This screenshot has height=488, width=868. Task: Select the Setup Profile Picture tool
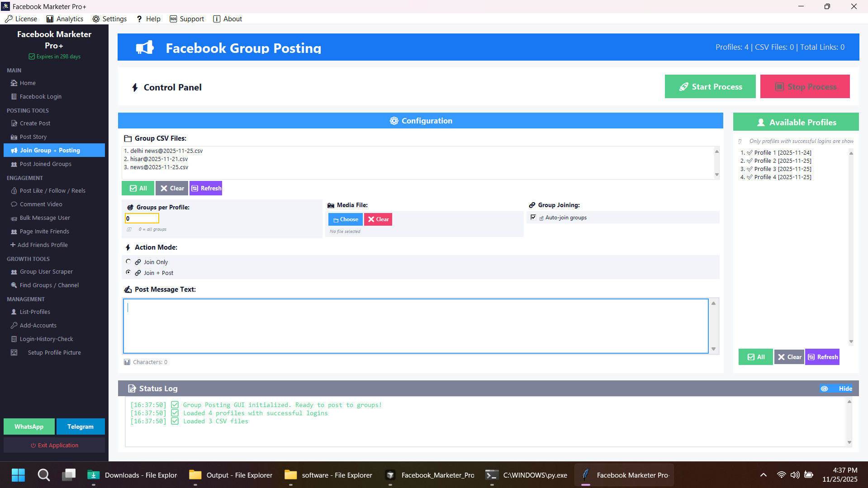tap(54, 352)
